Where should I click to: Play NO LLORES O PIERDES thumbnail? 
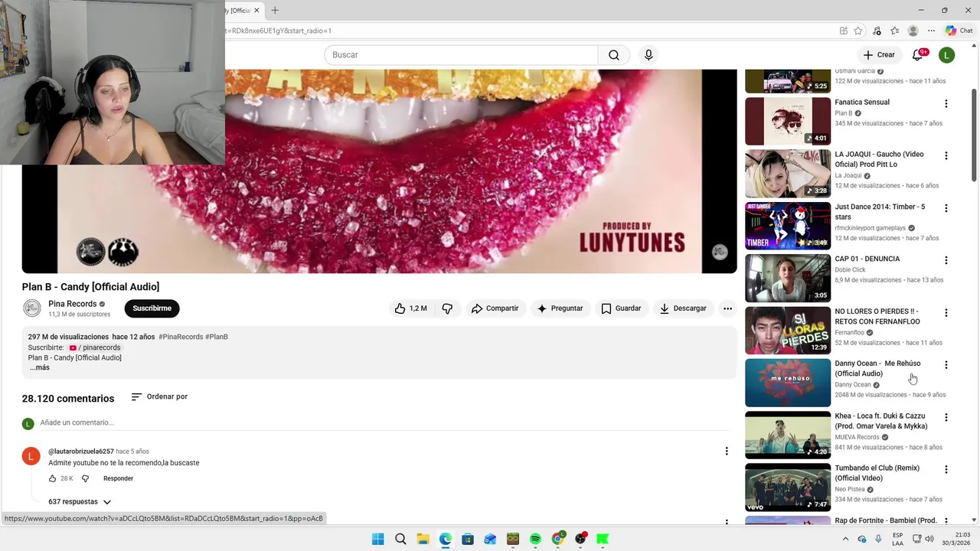coord(788,330)
